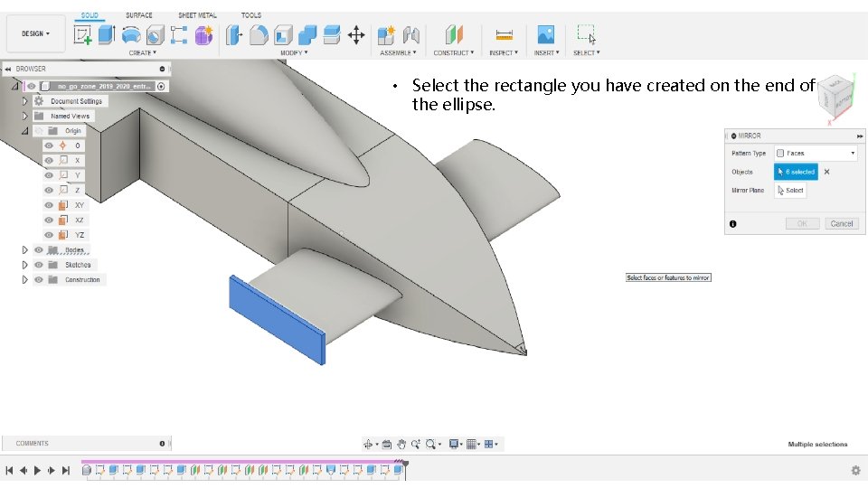Collapse the BROWSER panel arrows
Screen dimensions: 868x488
pos(8,70)
